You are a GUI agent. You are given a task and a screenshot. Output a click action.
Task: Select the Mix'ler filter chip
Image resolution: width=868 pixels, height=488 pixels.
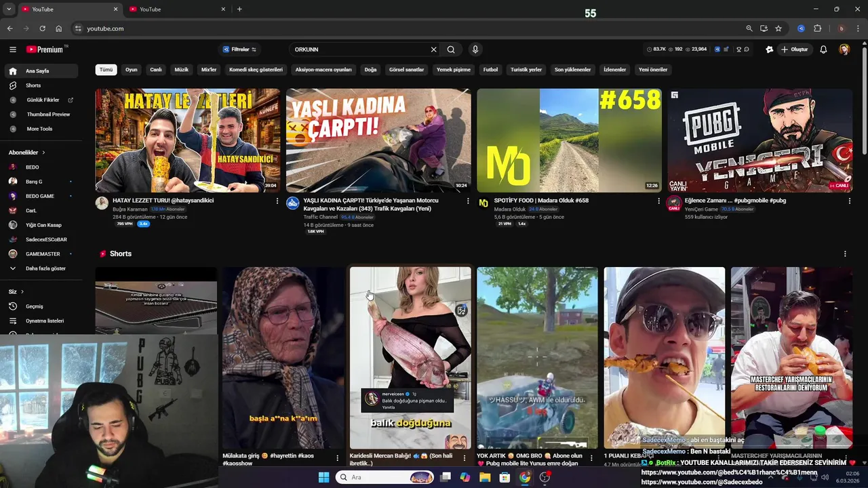[x=209, y=70]
